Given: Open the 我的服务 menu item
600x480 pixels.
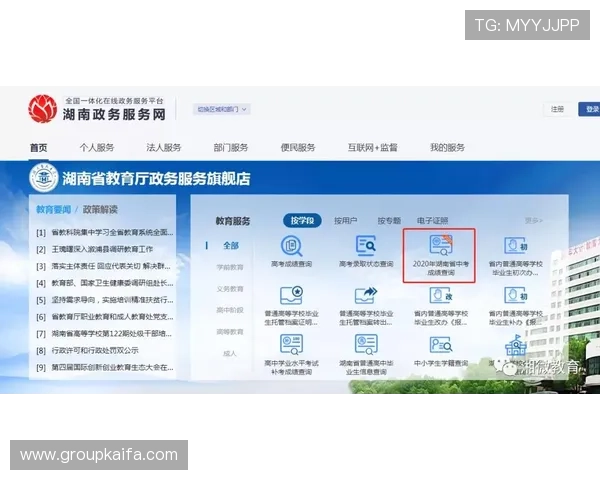Looking at the screenshot, I should click(x=447, y=148).
